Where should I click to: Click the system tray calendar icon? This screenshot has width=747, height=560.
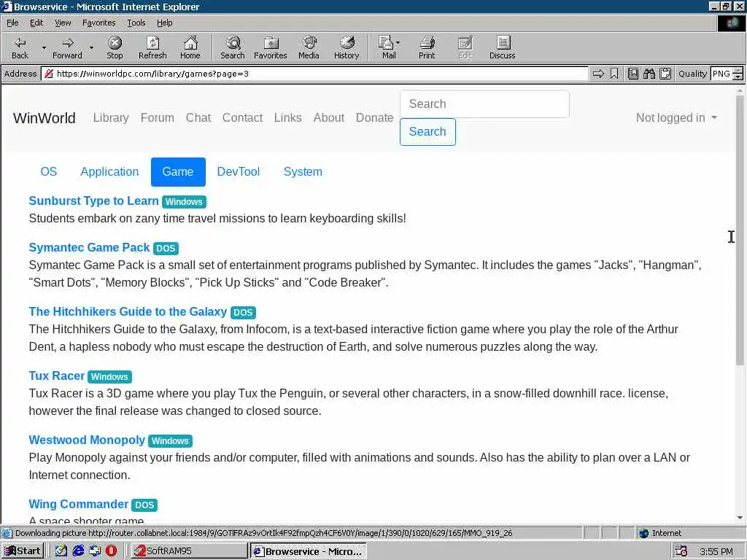point(681,551)
